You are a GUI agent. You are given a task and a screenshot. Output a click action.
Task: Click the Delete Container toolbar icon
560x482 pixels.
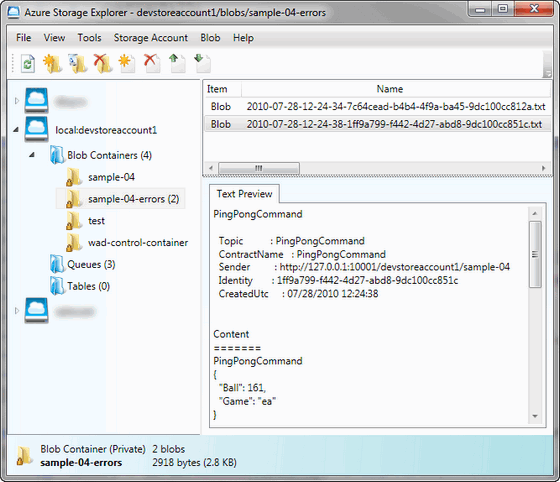click(x=102, y=64)
